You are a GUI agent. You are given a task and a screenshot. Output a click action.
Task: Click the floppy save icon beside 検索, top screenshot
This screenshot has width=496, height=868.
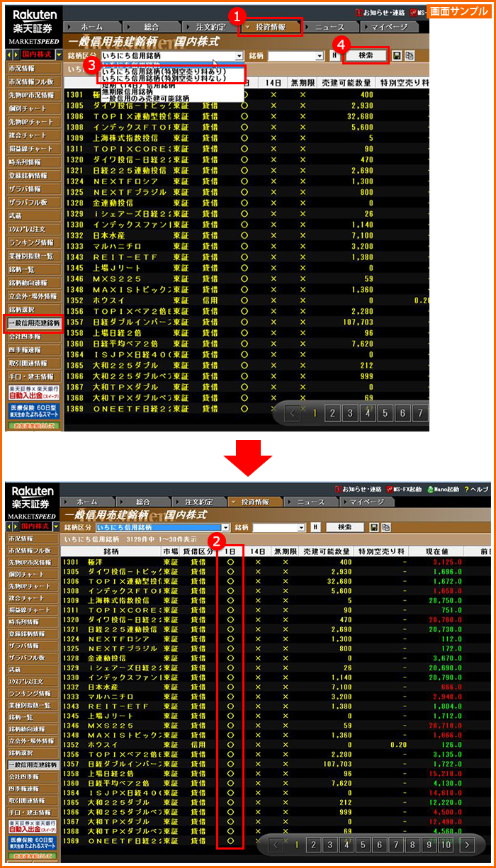(398, 55)
